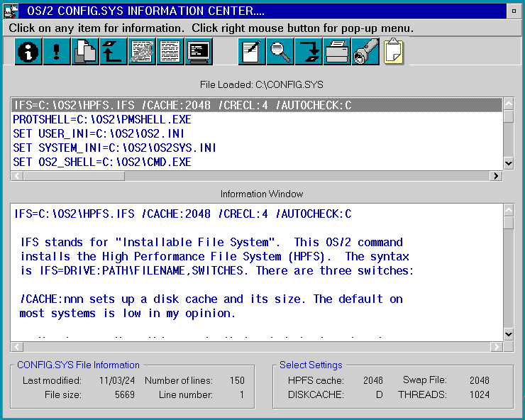Click the Swap File value 2048

point(480,380)
